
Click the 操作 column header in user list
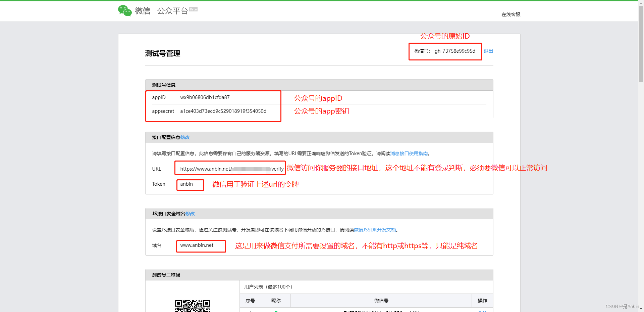click(482, 301)
